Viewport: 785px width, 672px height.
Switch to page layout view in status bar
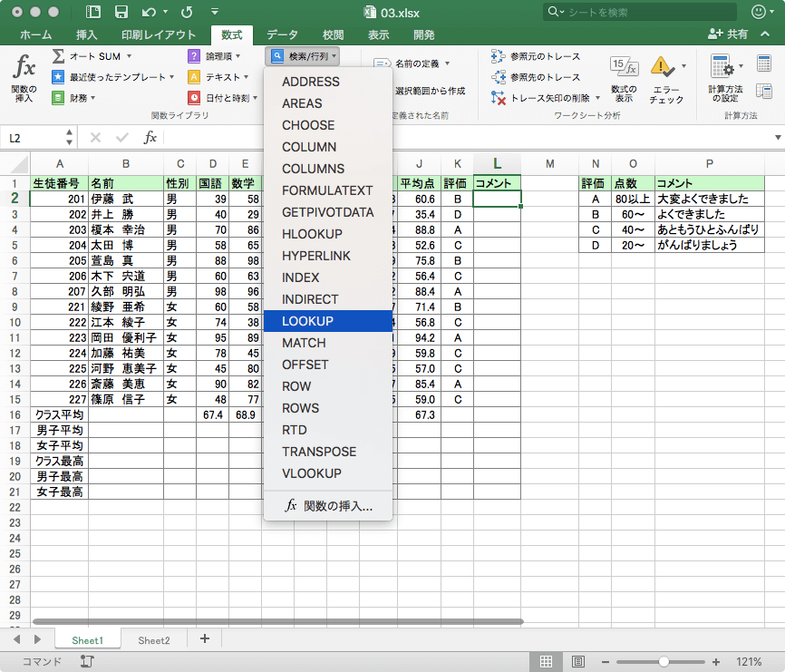pos(577,662)
